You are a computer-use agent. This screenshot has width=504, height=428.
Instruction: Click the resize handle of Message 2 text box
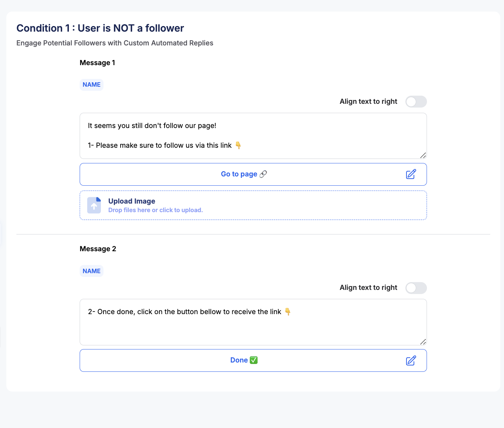(423, 342)
